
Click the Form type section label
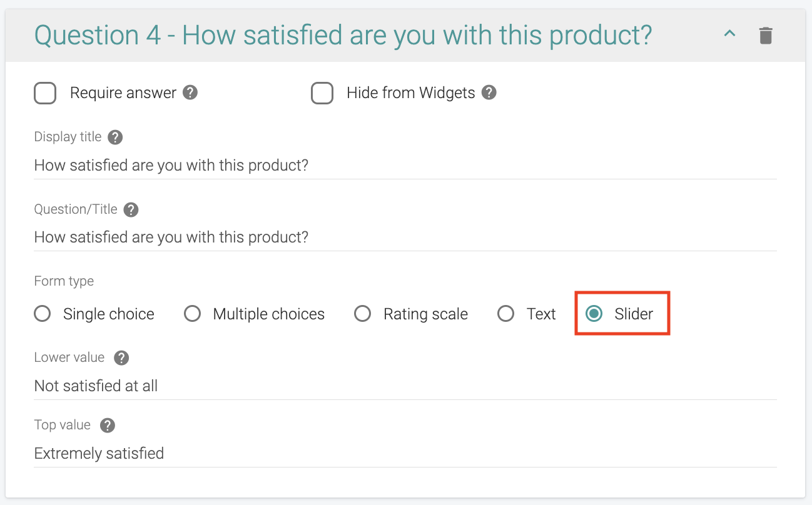click(63, 281)
